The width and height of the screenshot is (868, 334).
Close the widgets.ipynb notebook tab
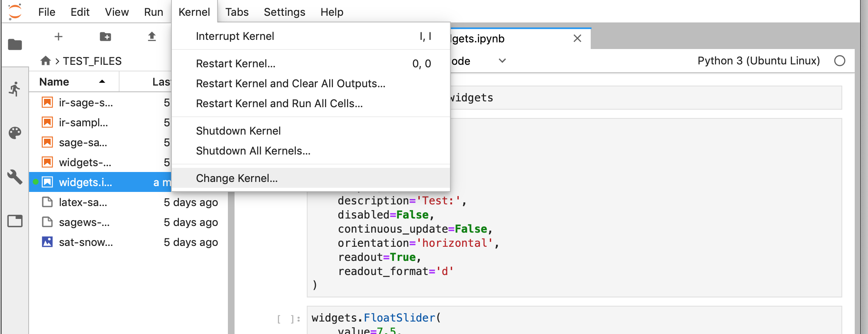[x=577, y=39]
